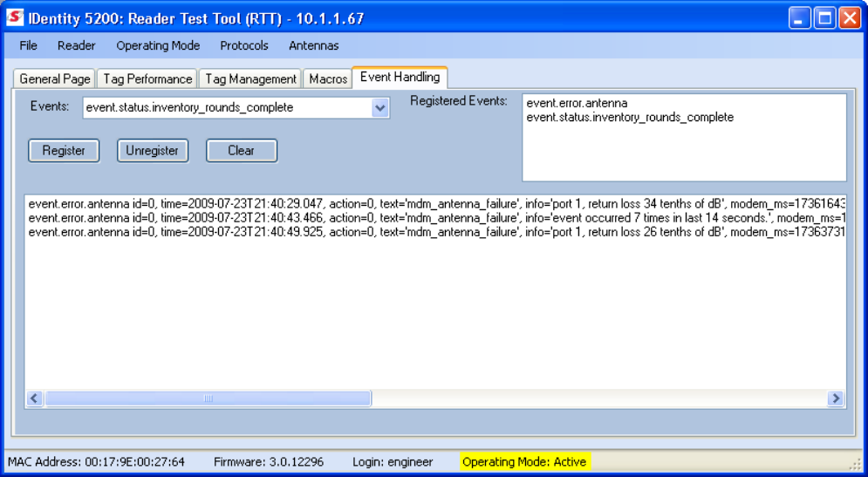
Task: Minimize the Reader Test Tool window
Action: [799, 19]
